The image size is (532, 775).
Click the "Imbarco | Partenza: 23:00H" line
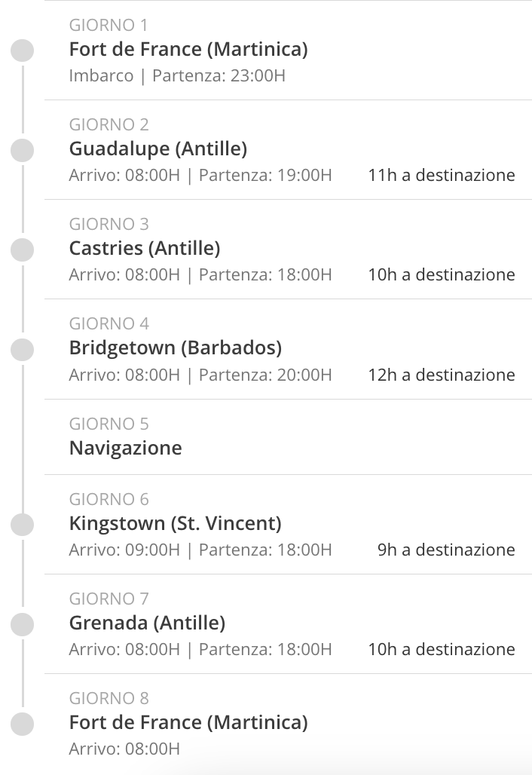tap(177, 76)
